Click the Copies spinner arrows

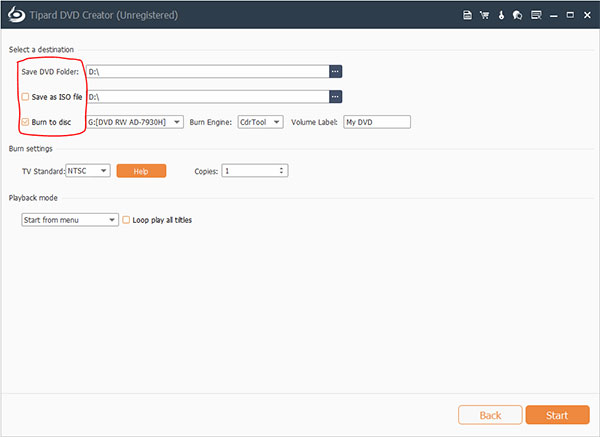click(x=281, y=171)
